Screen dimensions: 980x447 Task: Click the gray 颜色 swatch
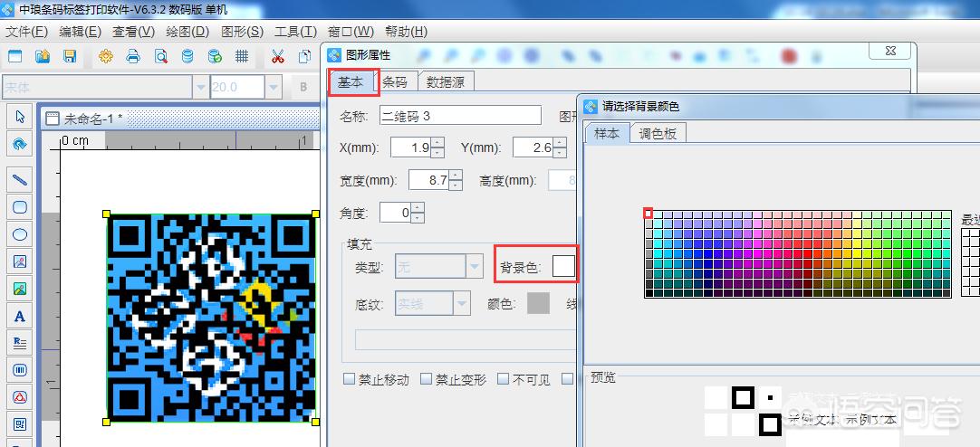coord(538,303)
